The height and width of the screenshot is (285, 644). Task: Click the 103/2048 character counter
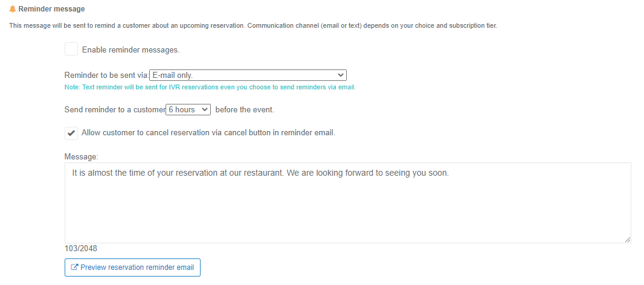(81, 248)
